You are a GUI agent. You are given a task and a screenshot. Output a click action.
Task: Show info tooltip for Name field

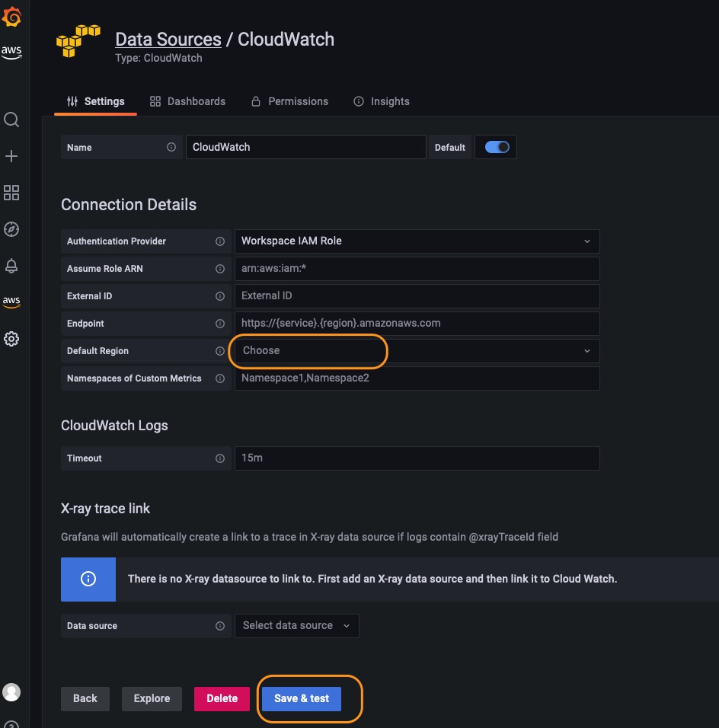[x=171, y=147]
